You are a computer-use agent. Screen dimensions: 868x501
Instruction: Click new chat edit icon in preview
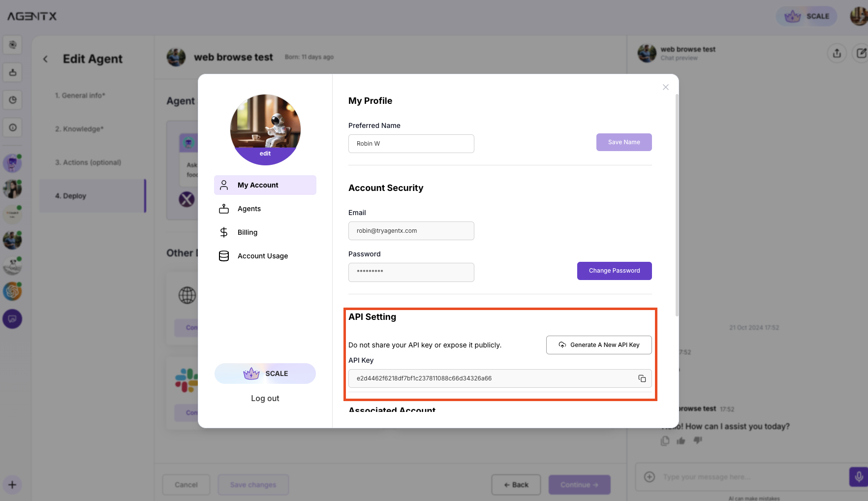861,53
